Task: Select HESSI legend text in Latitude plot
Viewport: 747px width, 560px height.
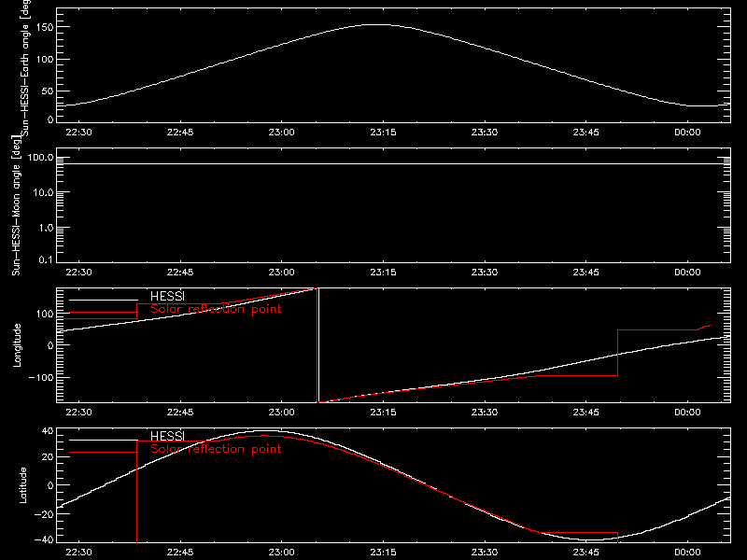Action: (x=167, y=436)
